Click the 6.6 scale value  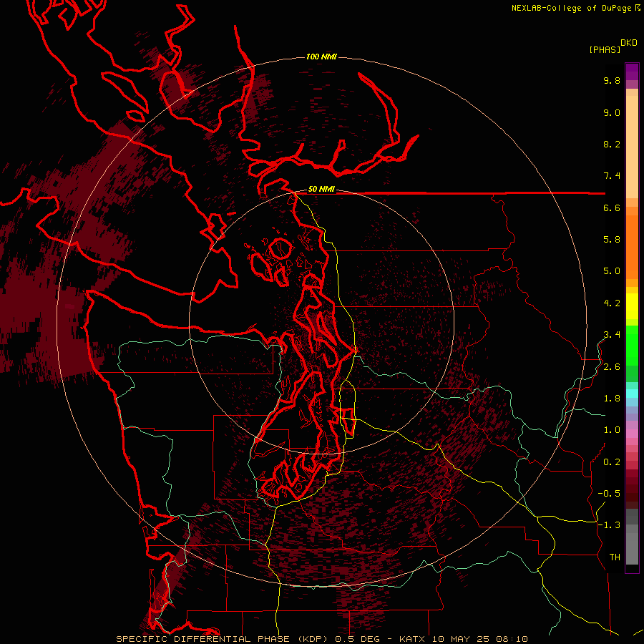point(612,208)
